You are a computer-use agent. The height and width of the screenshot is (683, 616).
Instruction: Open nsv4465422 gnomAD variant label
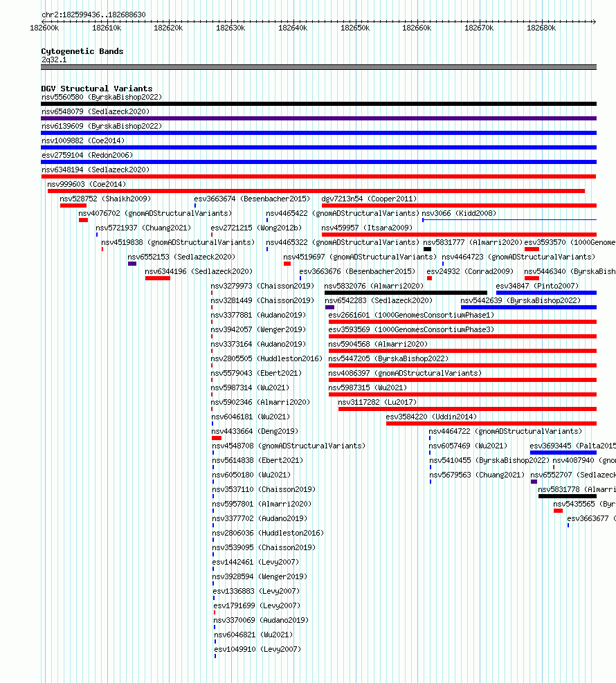point(343,213)
